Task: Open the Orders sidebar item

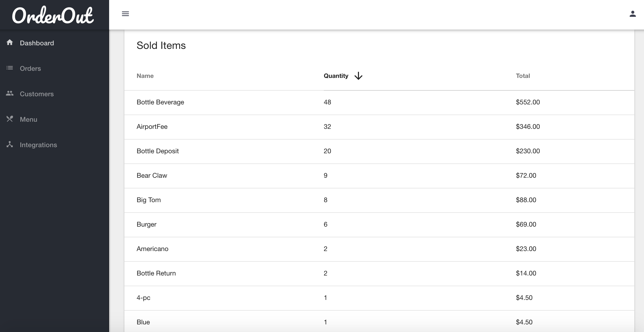Action: (x=30, y=68)
